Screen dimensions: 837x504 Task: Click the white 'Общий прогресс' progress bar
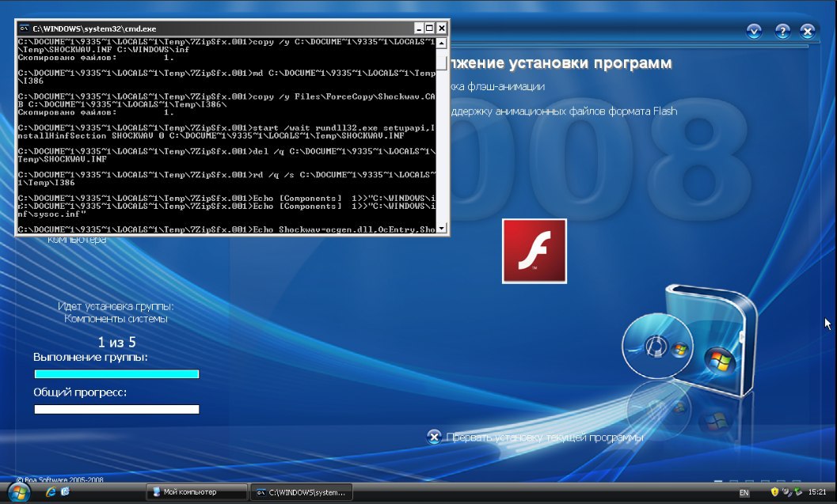coord(116,409)
